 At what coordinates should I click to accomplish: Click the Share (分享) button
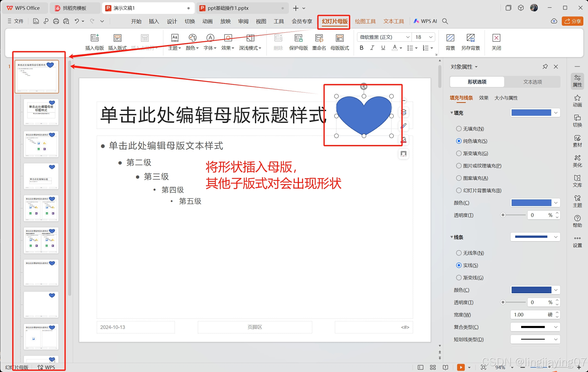pyautogui.click(x=572, y=21)
